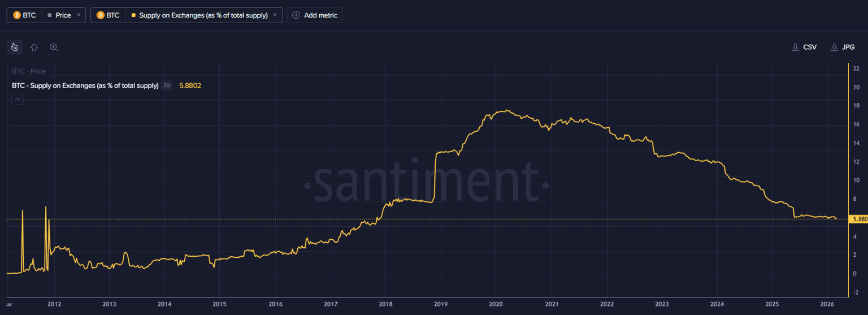Click Bitcoin logo in the Price chip
This screenshot has height=315, width=868.
tap(17, 15)
